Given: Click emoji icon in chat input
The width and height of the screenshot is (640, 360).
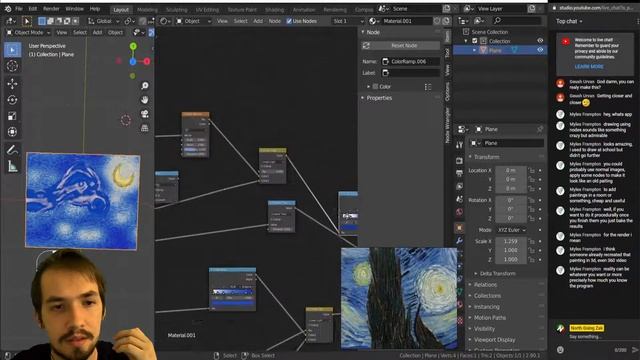Looking at the screenshot, I should 560,350.
